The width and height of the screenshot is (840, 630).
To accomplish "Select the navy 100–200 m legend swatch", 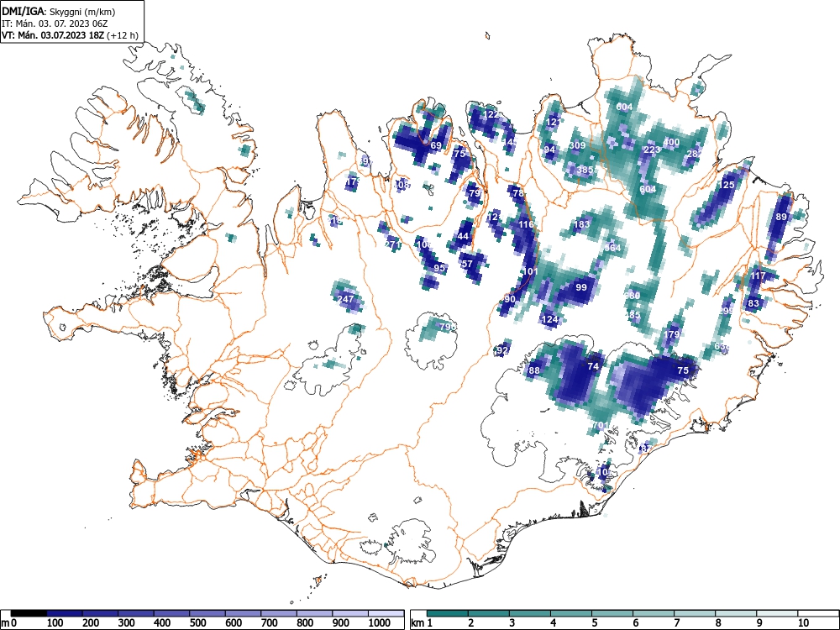I will point(65,613).
